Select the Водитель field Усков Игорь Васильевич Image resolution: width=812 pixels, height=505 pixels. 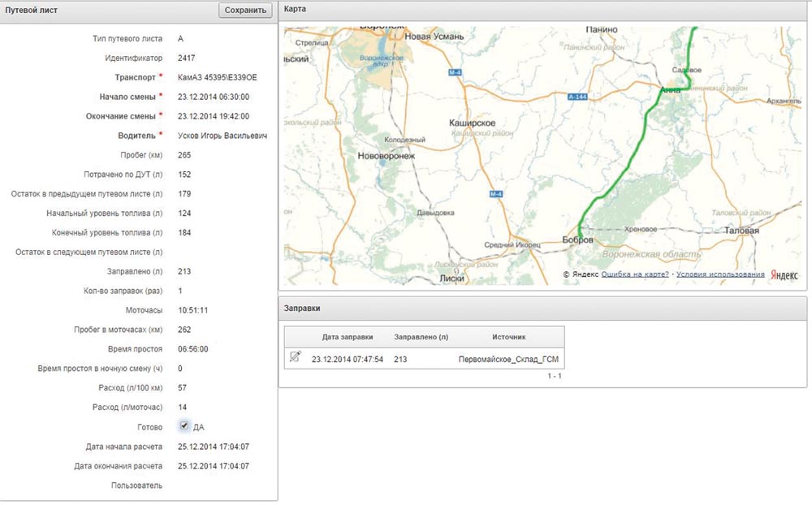point(222,136)
